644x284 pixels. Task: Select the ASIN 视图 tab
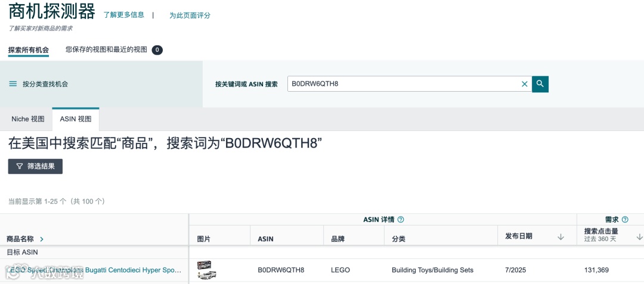[76, 119]
